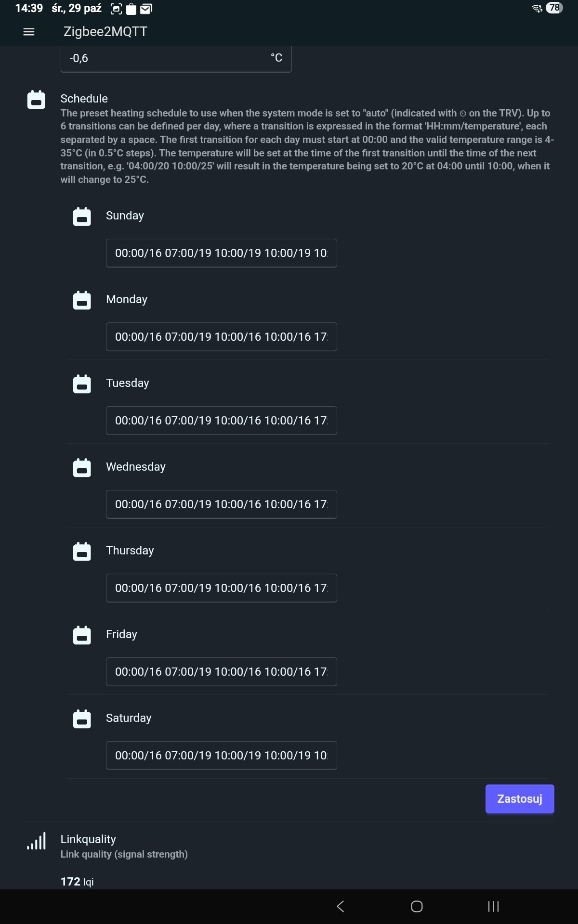Click the Zigbee2MQTT app title
This screenshot has height=924, width=578.
point(105,32)
